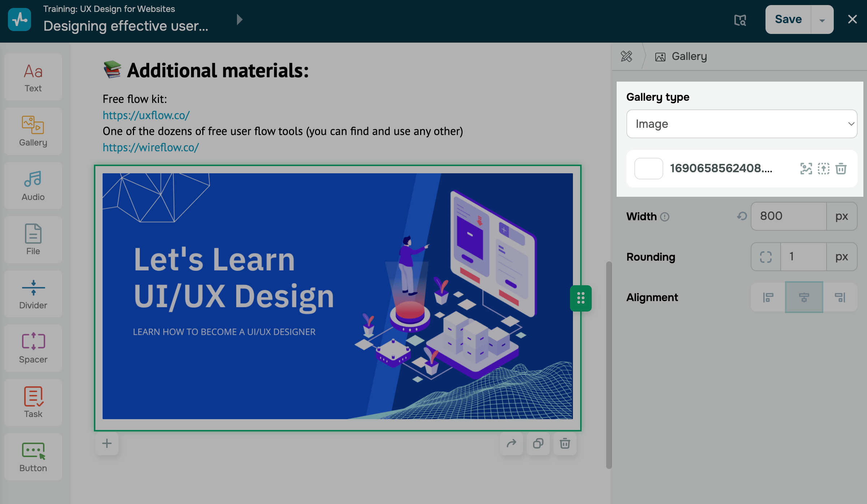The height and width of the screenshot is (504, 867).
Task: Duplicate the image block via copy icon
Action: coord(538,444)
